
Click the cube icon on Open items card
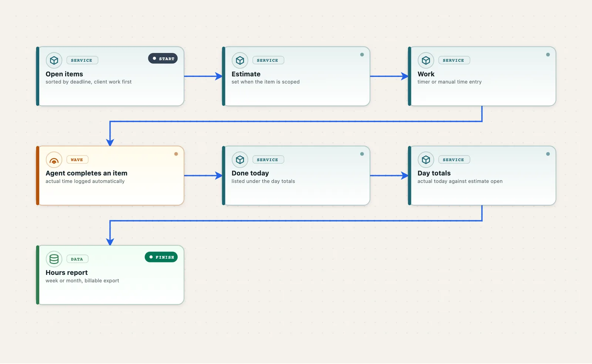coord(54,60)
